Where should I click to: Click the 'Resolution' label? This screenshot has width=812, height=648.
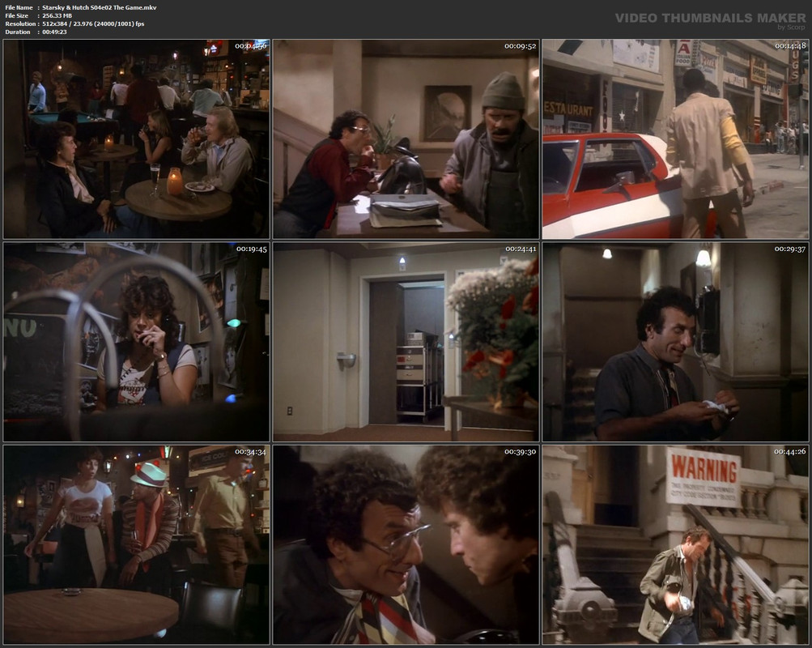(21, 23)
